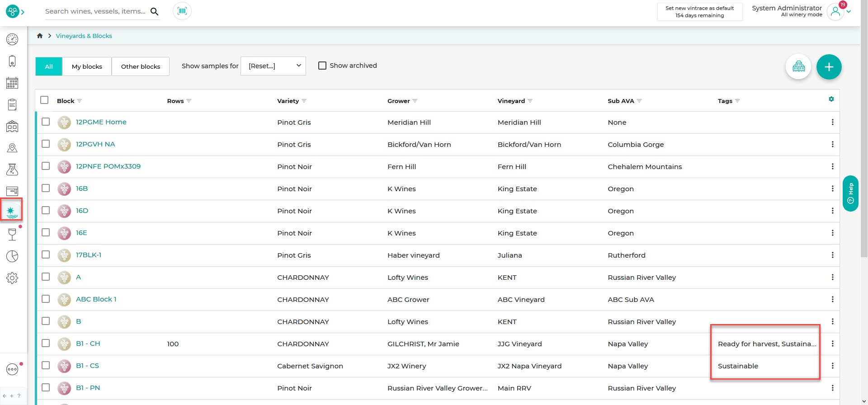Open the three-dot menu for B1 - CS row

click(x=832, y=366)
